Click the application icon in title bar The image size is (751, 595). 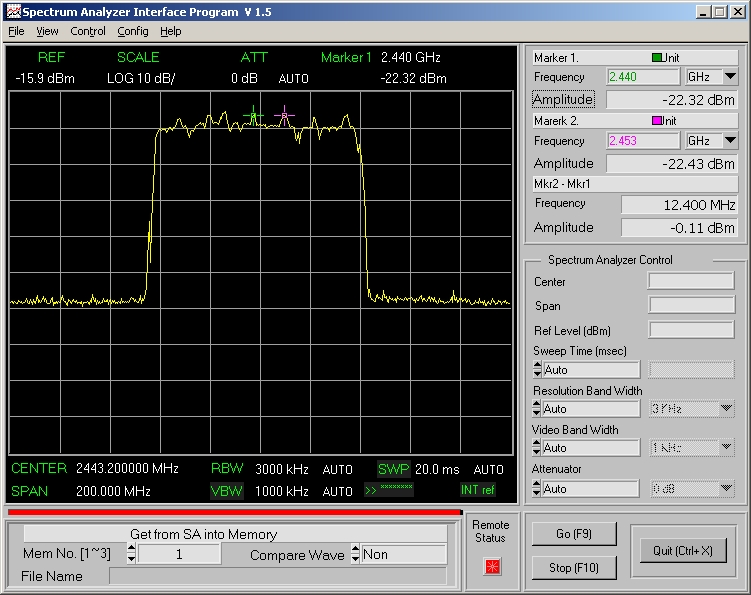point(12,12)
